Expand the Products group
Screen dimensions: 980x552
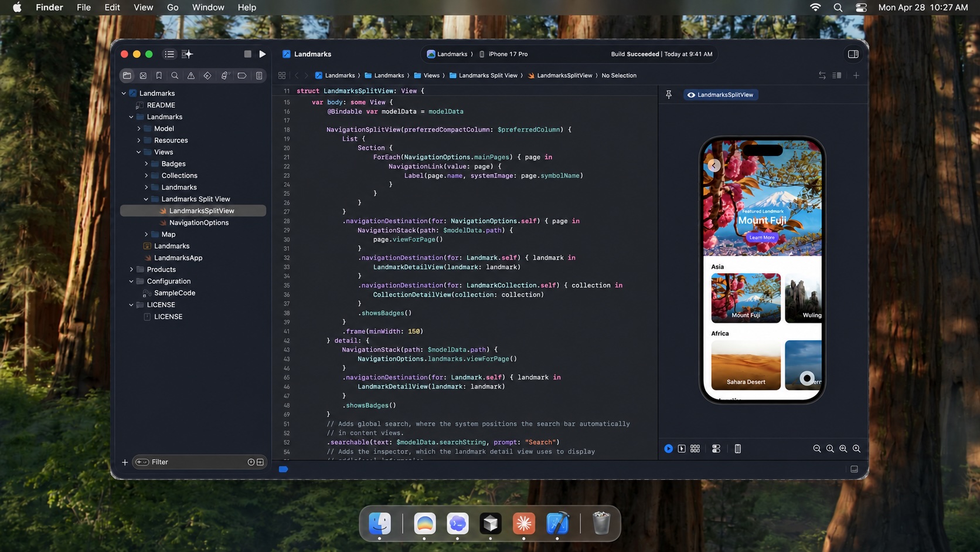[131, 269]
